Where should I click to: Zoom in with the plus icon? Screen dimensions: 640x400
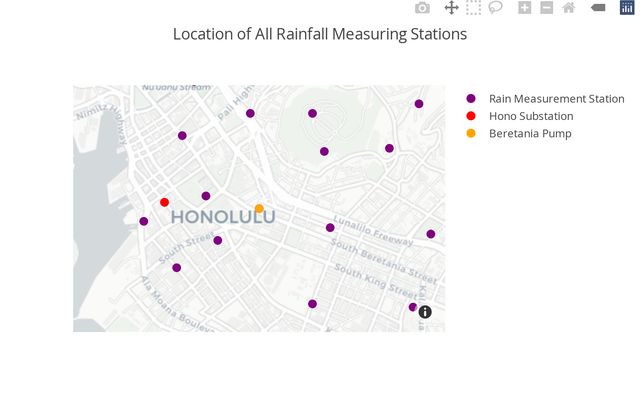pos(524,8)
